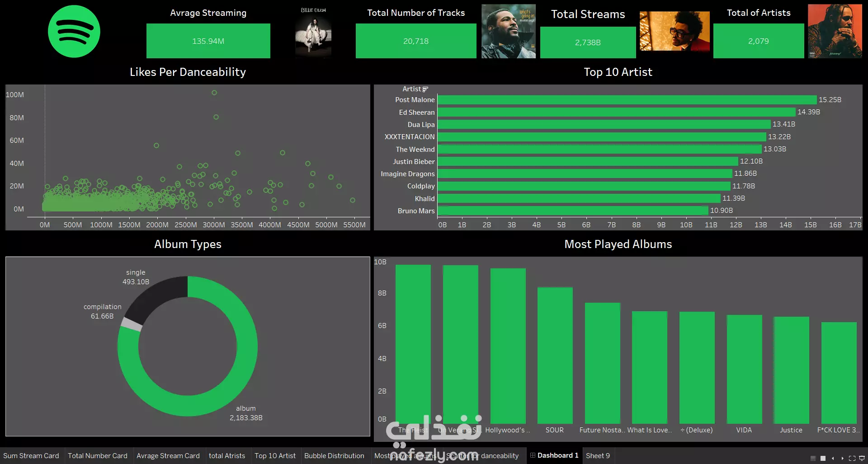Select the ÷ (Deluxe) album bar
The width and height of the screenshot is (868, 464).
[x=697, y=368]
